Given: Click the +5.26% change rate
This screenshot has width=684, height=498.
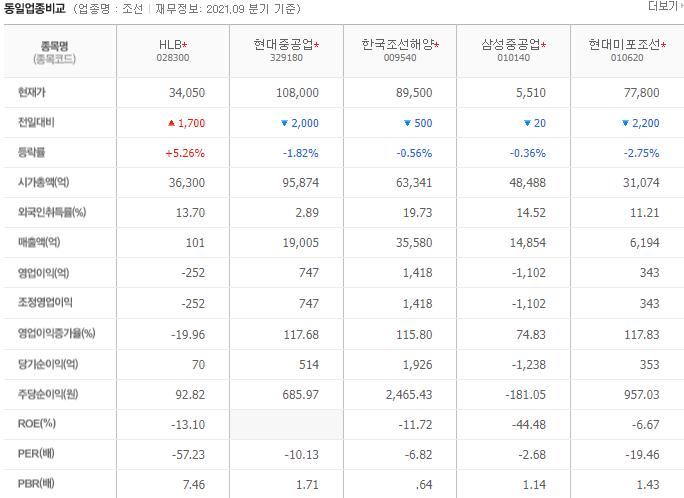Looking at the screenshot, I should click(185, 153).
